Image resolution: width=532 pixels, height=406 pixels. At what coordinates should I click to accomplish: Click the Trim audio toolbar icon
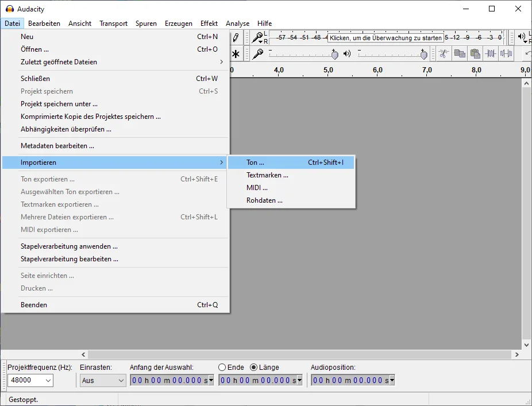click(491, 54)
